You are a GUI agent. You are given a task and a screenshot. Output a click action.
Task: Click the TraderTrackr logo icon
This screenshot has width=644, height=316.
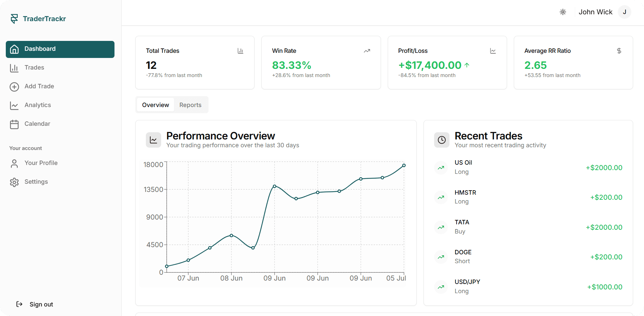point(14,19)
